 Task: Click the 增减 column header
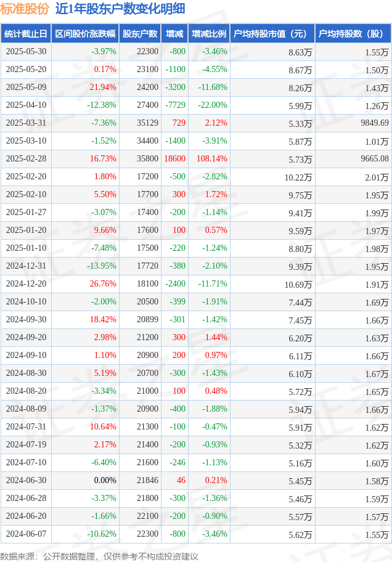(174, 34)
